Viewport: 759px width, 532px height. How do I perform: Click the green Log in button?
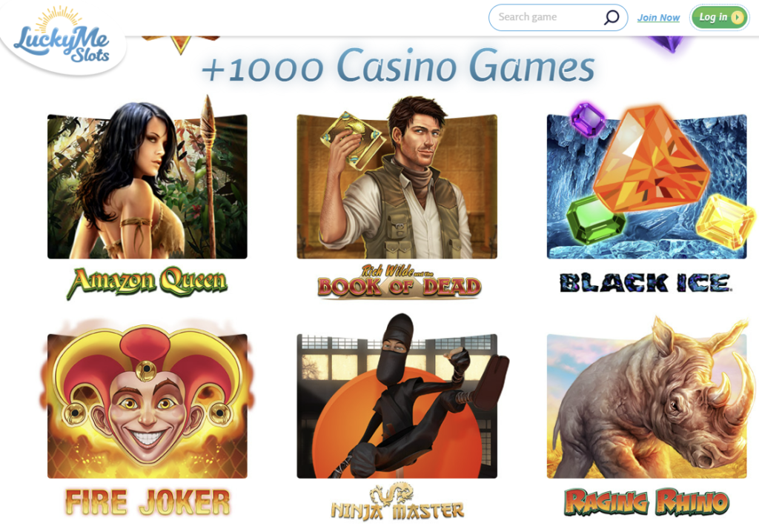[719, 18]
